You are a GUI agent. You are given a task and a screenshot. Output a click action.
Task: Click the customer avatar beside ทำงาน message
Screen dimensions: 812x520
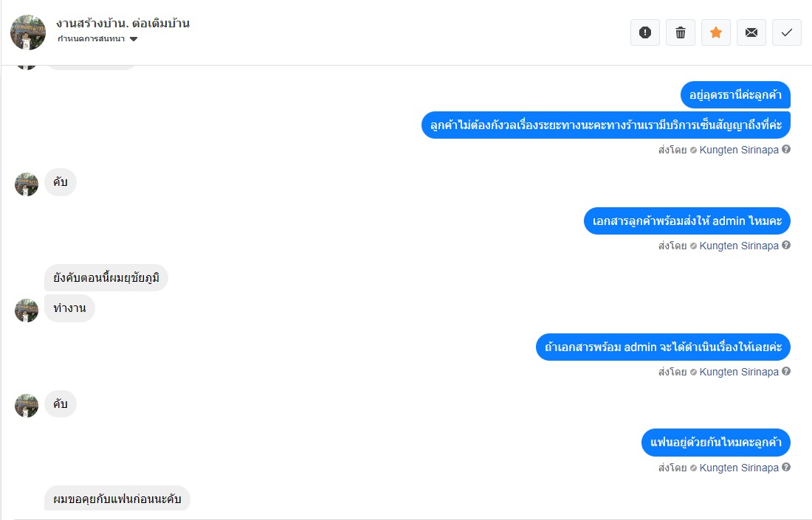27,311
